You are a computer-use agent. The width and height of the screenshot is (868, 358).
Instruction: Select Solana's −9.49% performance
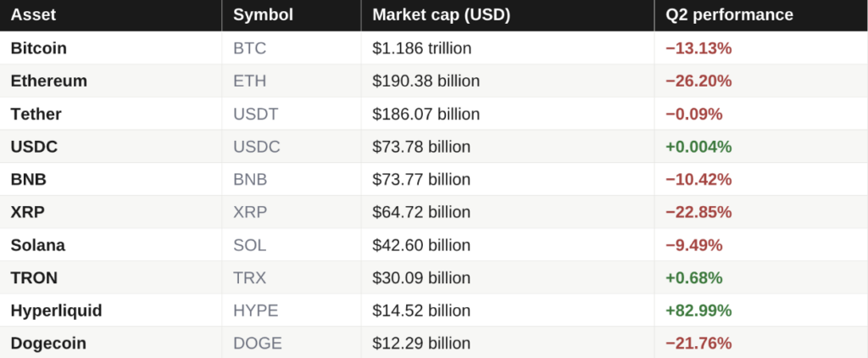click(x=693, y=245)
